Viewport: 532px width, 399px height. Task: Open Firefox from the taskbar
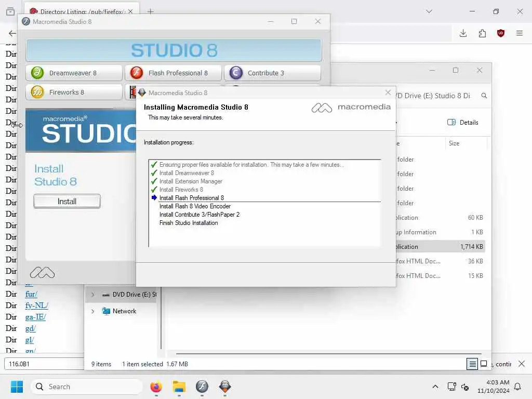[156, 387]
